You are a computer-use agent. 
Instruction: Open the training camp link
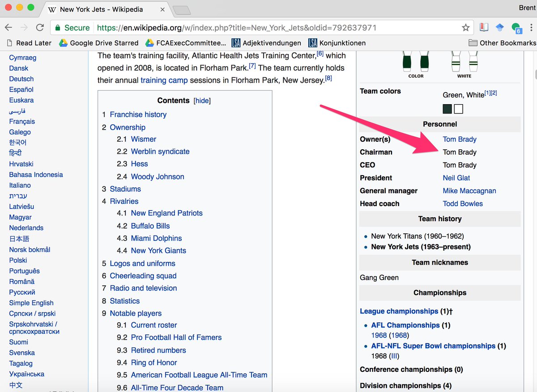tap(164, 80)
